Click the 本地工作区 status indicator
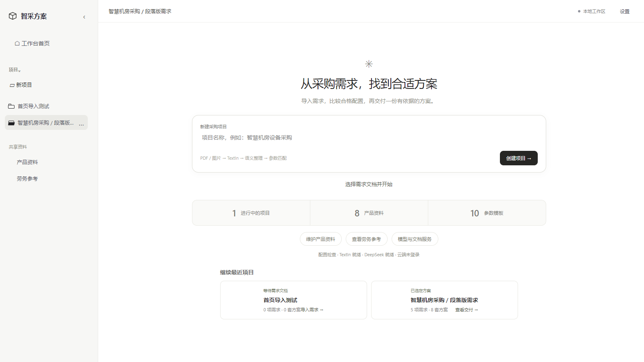 click(x=592, y=11)
